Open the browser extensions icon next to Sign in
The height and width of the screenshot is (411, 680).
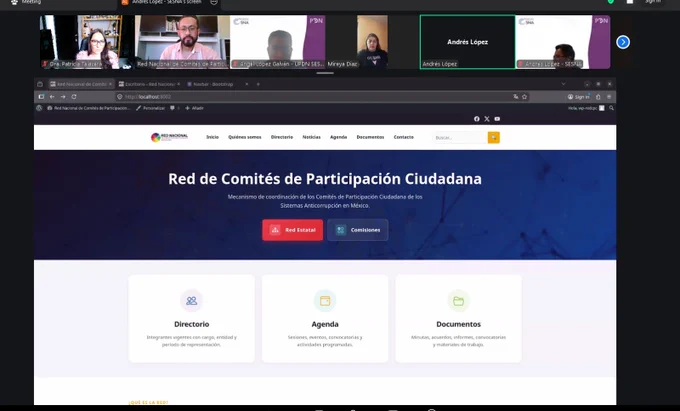598,97
